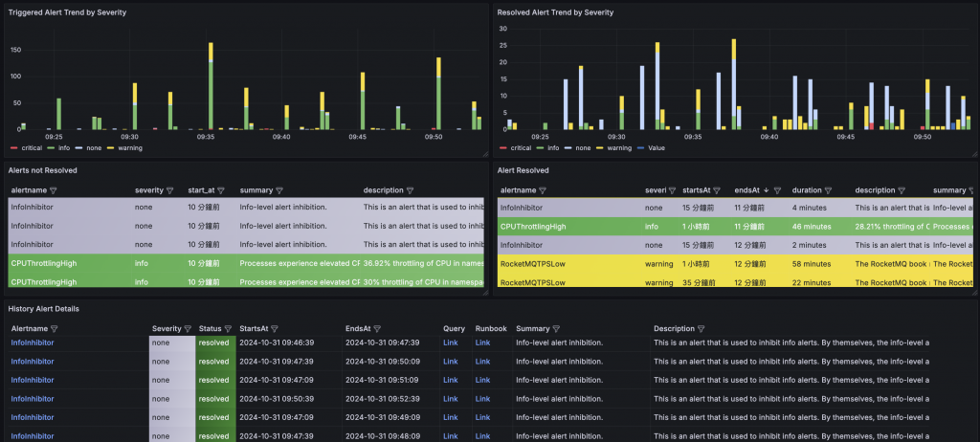Select EndsAt cell 2024-10-31 09:51:09

tap(390, 380)
